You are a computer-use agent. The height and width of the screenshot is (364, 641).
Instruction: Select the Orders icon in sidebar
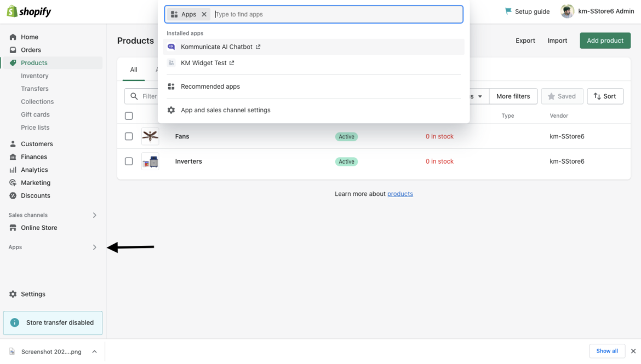tap(12, 49)
